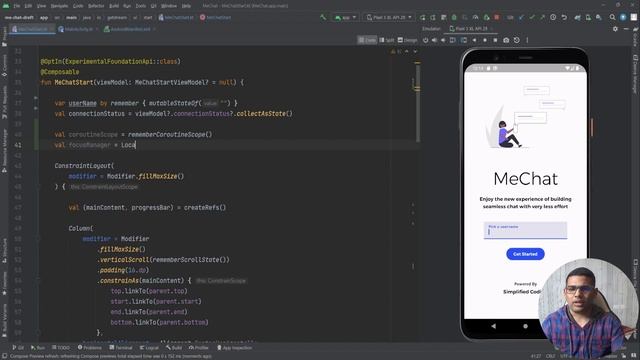Open the Refactor menu
Image resolution: width=640 pixels, height=360 pixels.
click(x=96, y=6)
